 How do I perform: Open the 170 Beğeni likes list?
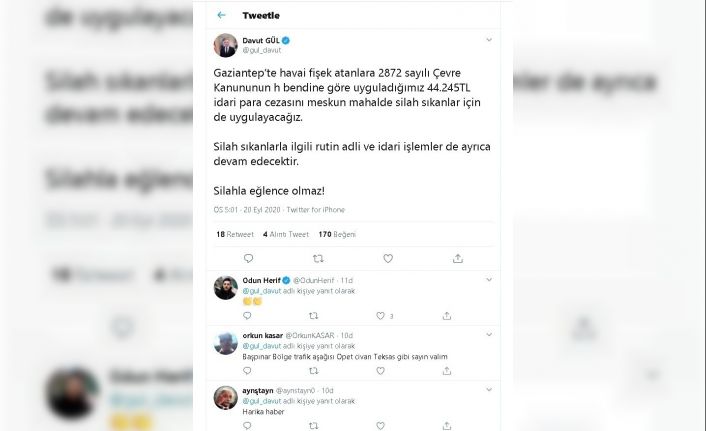tap(337, 234)
